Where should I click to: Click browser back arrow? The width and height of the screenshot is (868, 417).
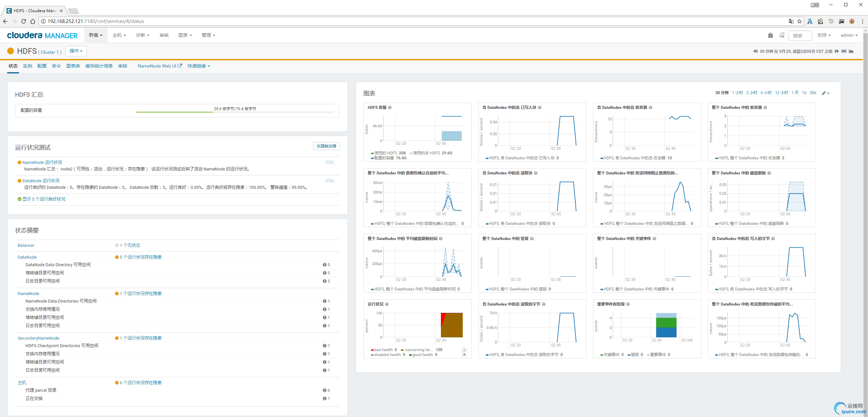(x=5, y=21)
